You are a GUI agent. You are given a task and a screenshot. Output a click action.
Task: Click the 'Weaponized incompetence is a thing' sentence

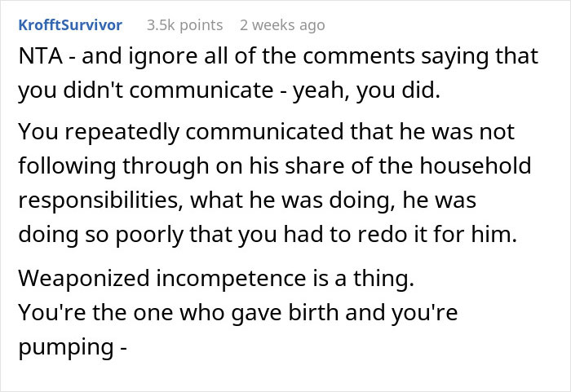pos(216,278)
